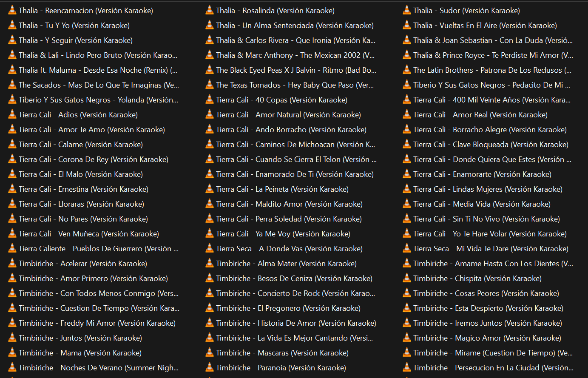Click VLC icon for The Latin Brothers file
Screen dimensions: 588x378
pos(407,70)
